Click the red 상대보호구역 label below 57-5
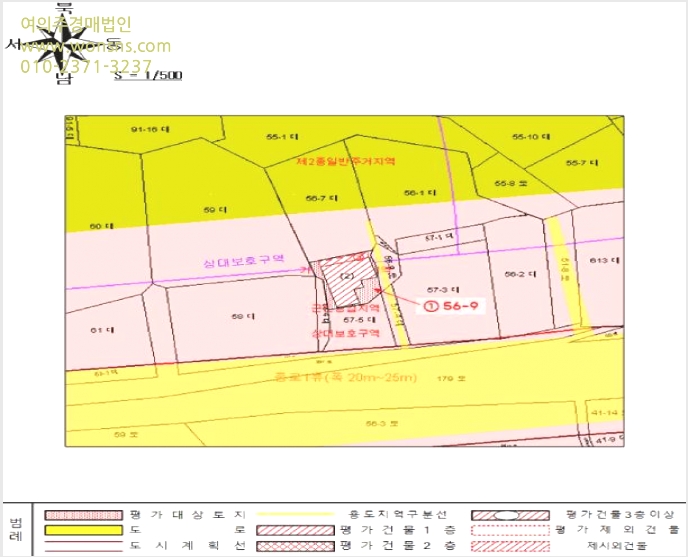 [x=346, y=333]
